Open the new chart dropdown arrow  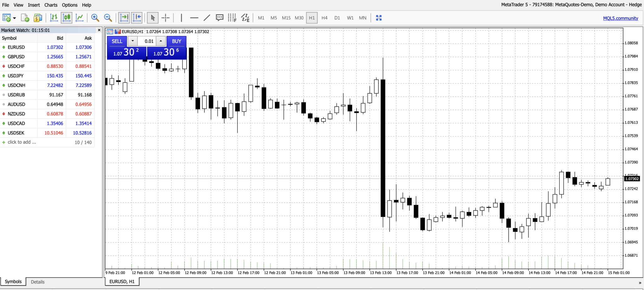pyautogui.click(x=14, y=18)
